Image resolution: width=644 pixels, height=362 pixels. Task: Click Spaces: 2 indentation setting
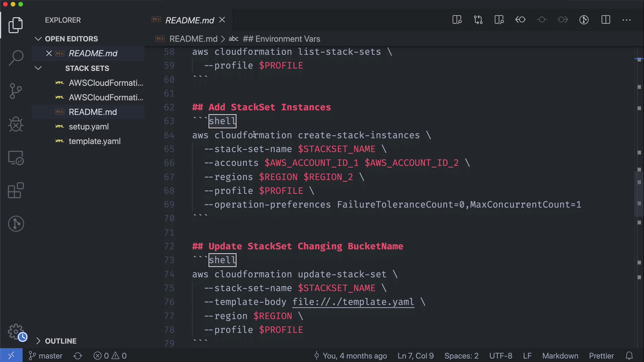tap(461, 356)
